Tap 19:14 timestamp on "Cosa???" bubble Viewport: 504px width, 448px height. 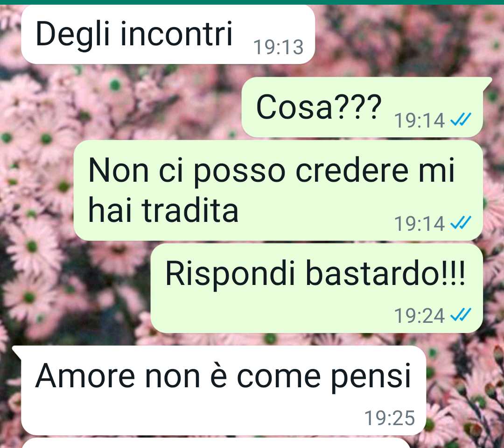420,121
